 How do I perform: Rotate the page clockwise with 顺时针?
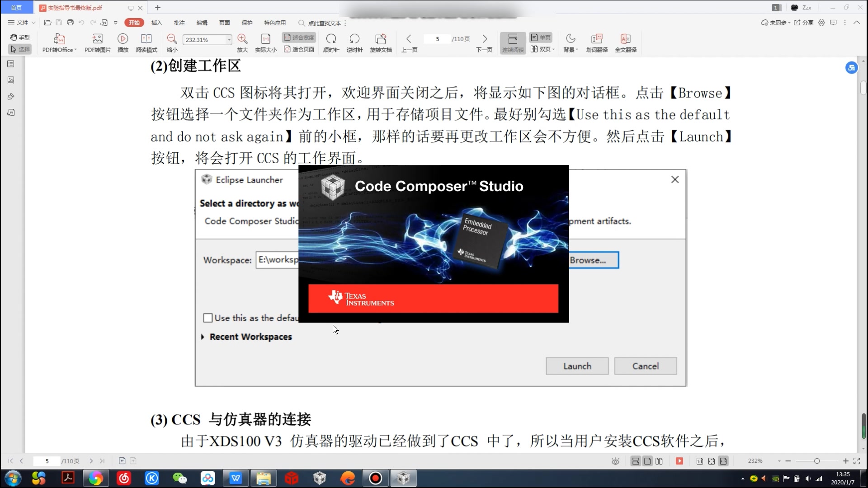point(331,43)
